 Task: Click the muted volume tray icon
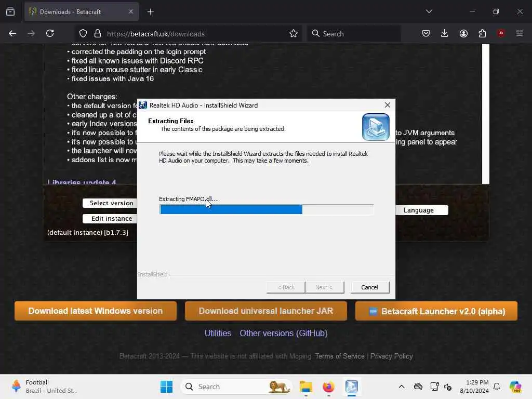[448, 387]
